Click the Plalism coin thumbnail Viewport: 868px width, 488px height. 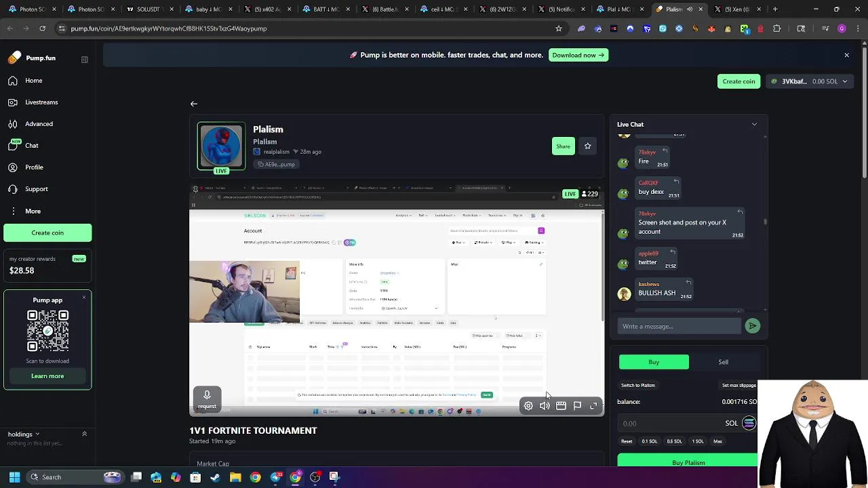[x=221, y=146]
